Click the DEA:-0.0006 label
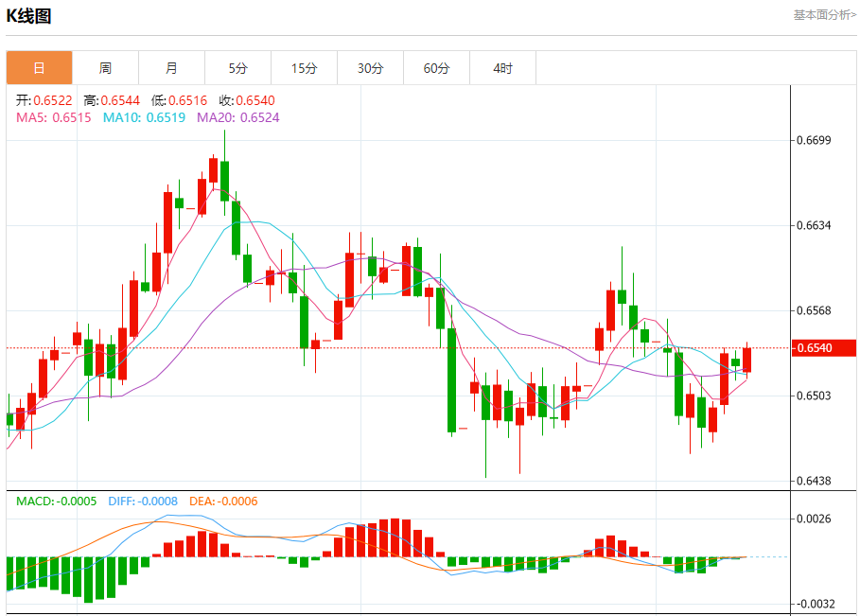The width and height of the screenshot is (860, 616). point(223,502)
